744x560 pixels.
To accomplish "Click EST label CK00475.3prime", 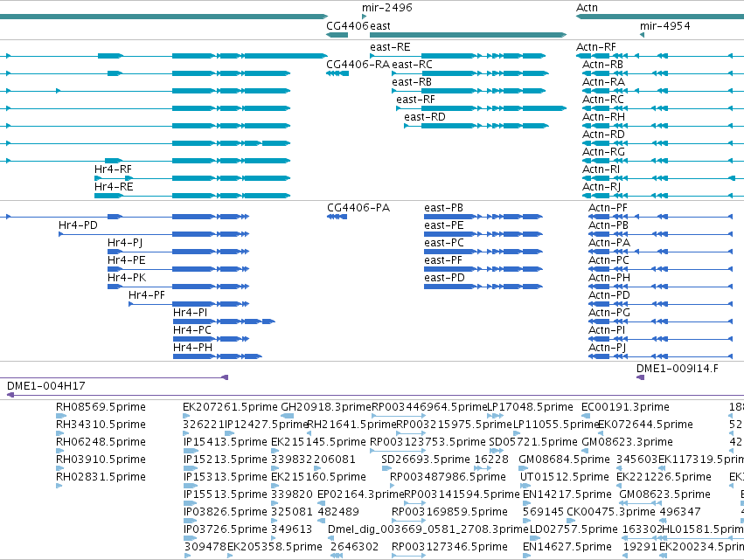I will tap(611, 513).
